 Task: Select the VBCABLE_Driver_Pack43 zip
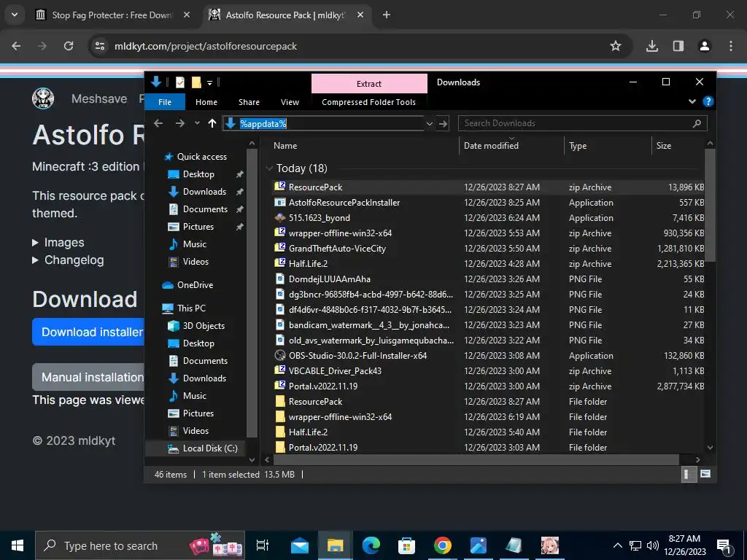click(489, 370)
